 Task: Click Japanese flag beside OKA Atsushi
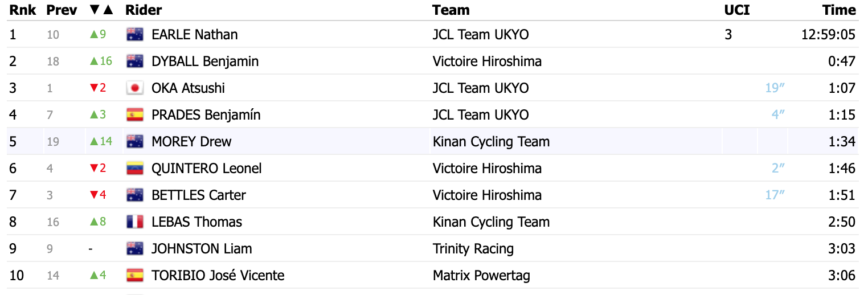tap(134, 88)
